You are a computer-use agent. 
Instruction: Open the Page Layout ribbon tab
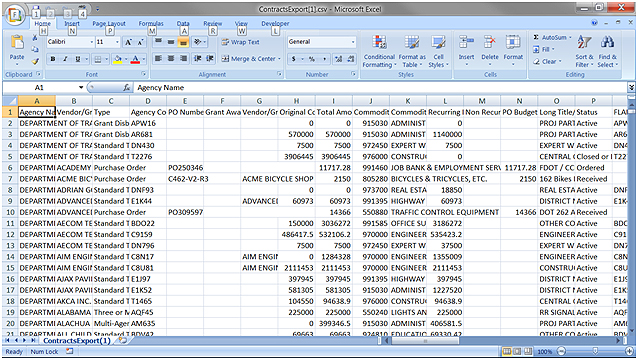point(109,24)
